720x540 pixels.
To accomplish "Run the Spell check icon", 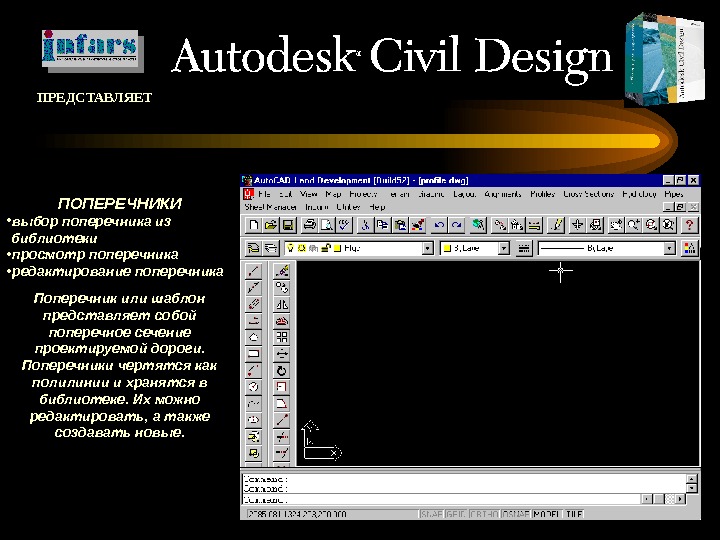I will pyautogui.click(x=344, y=225).
